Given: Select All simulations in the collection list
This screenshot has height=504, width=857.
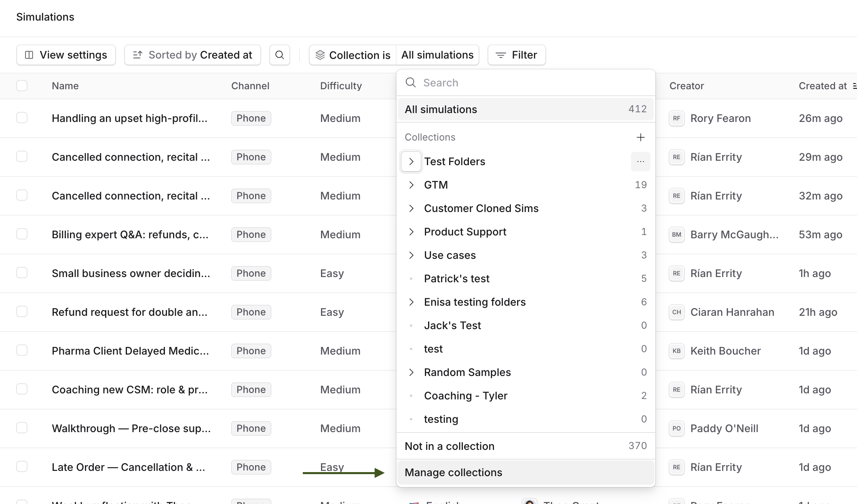Looking at the screenshot, I should (526, 109).
